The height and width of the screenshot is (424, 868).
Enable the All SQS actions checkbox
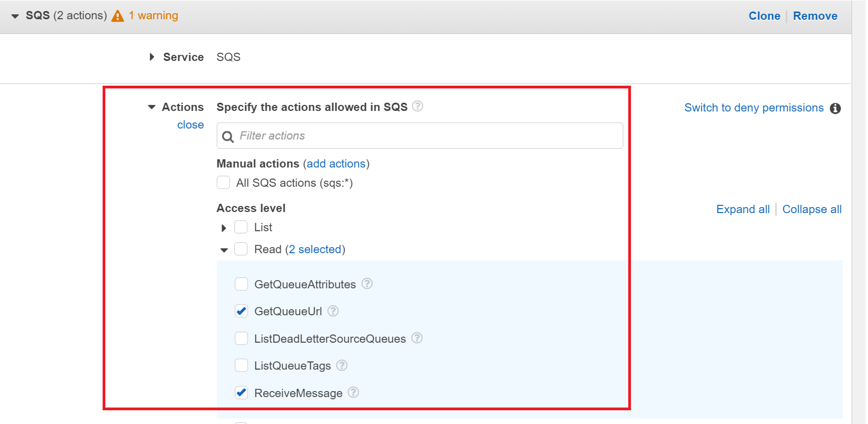pyautogui.click(x=223, y=182)
